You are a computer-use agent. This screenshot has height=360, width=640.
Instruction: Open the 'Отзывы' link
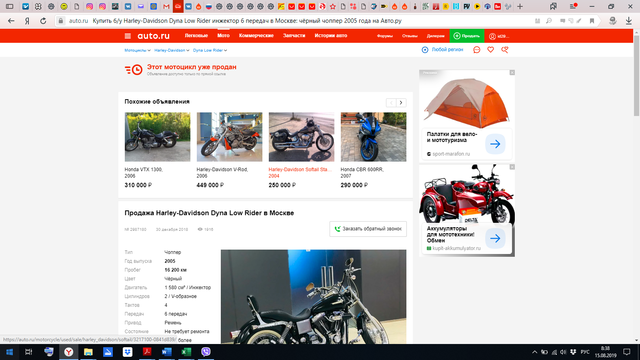(x=410, y=36)
